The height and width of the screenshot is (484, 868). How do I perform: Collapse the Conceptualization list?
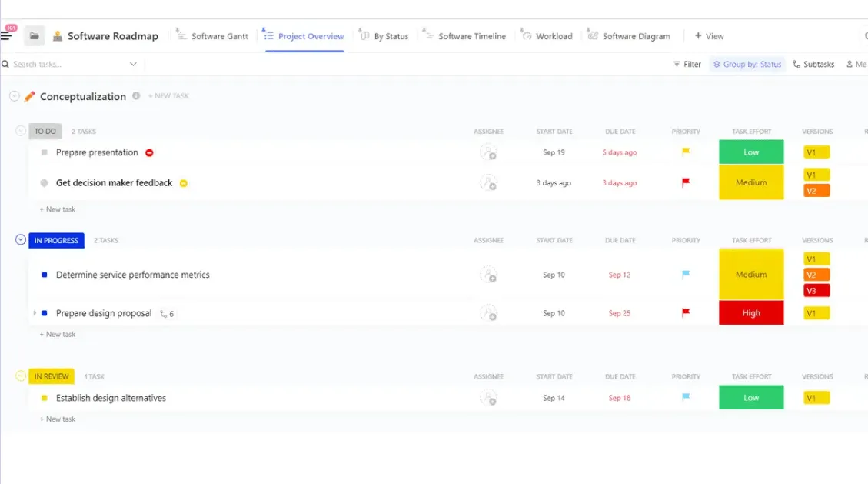click(15, 96)
